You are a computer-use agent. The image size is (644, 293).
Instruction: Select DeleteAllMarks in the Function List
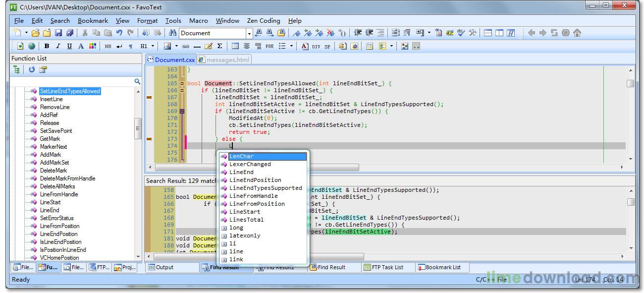tap(58, 186)
